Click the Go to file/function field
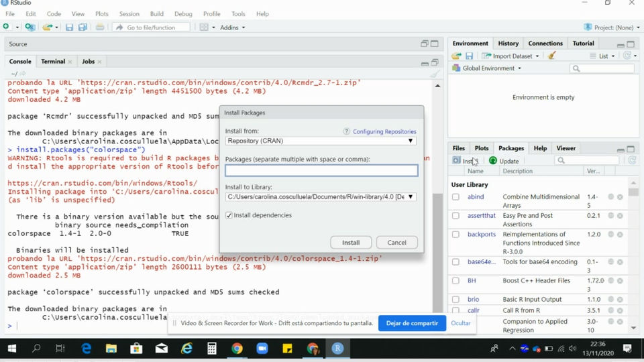This screenshot has height=362, width=644. click(151, 27)
